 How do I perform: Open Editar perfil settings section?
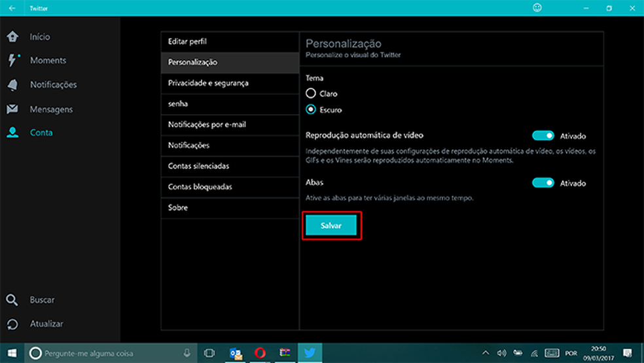coord(230,41)
